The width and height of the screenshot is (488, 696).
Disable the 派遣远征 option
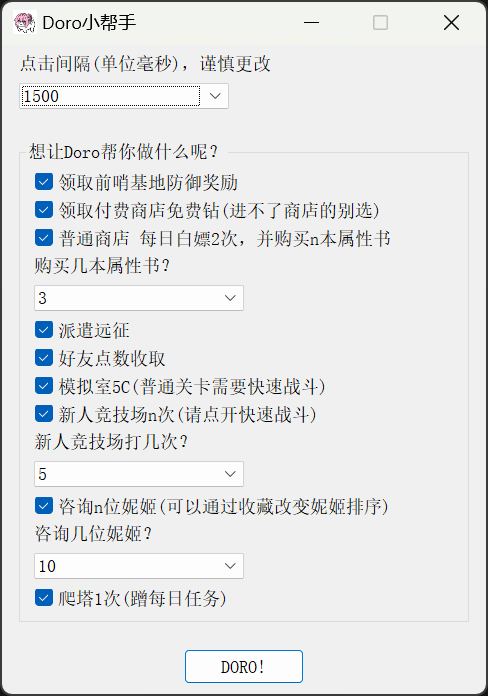click(x=44, y=330)
